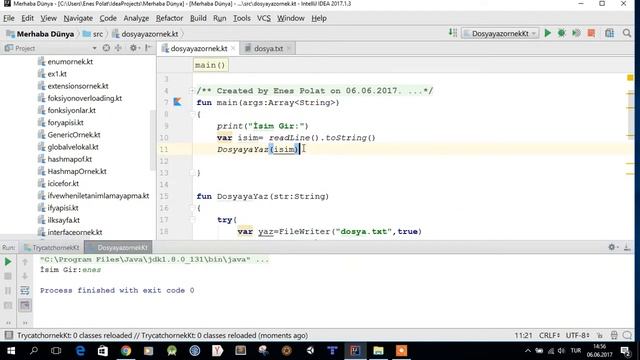Open the Run panel settings gear

612,247
